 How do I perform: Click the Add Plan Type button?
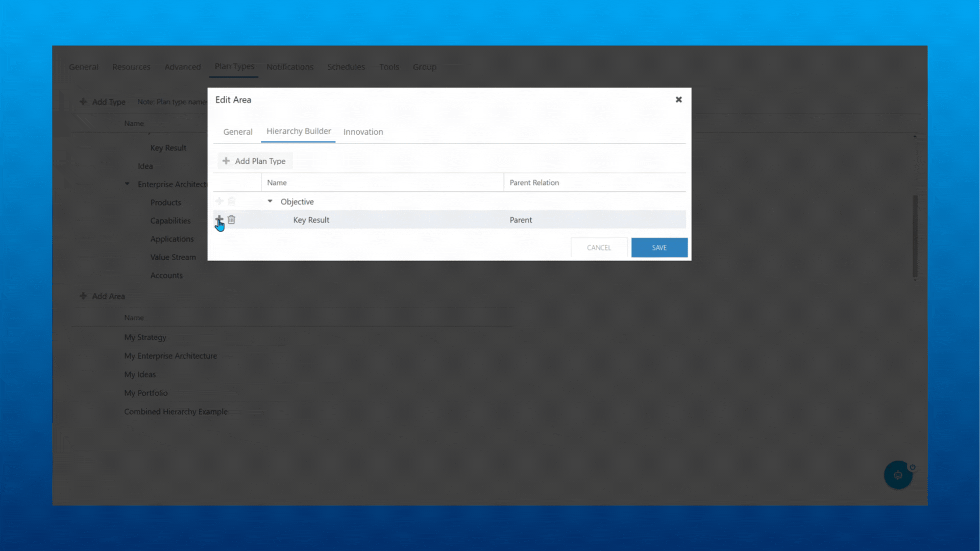[255, 161]
